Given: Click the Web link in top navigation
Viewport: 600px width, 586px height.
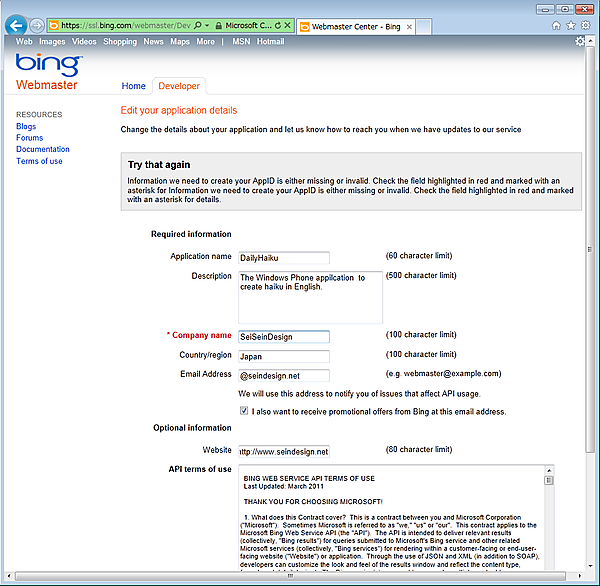Looking at the screenshot, I should point(24,41).
